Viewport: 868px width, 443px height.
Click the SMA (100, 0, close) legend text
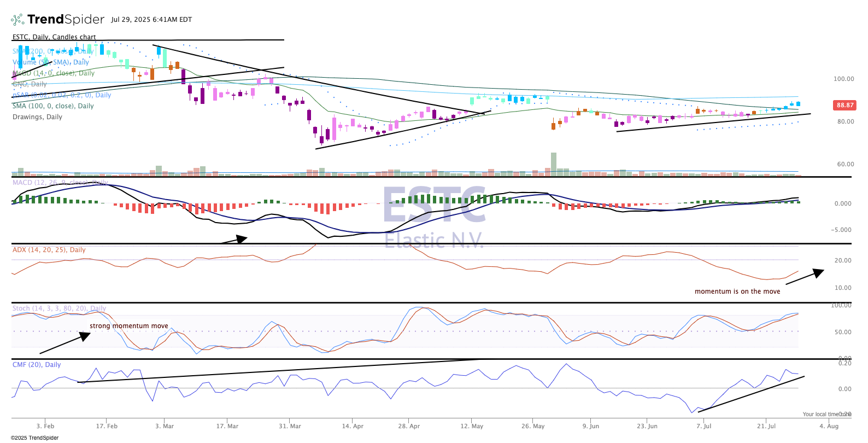click(x=53, y=106)
